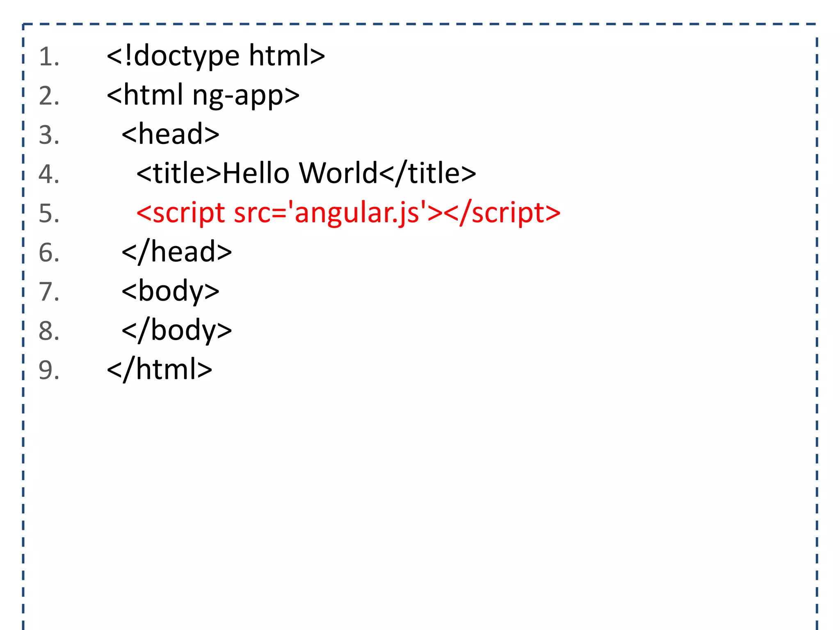Click the closing body tag
Screen dimensions: 840x630
point(177,330)
